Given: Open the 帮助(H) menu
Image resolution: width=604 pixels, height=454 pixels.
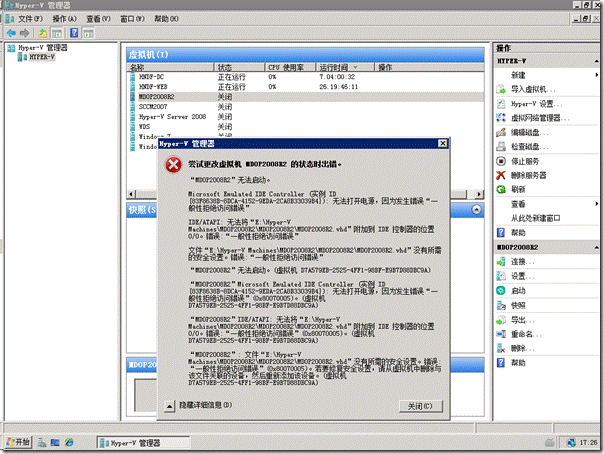Looking at the screenshot, I should [166, 19].
